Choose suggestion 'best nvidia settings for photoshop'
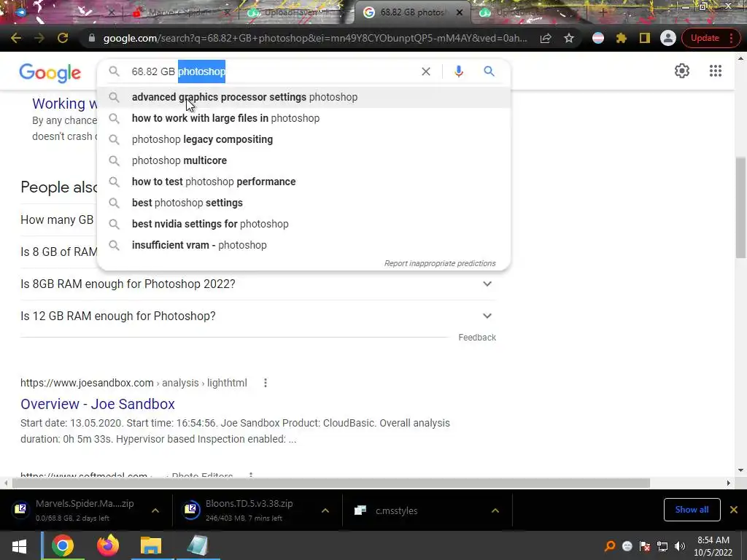 304,224
